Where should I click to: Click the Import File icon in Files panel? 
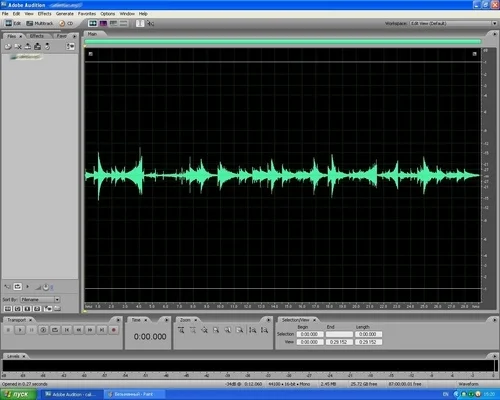8,47
